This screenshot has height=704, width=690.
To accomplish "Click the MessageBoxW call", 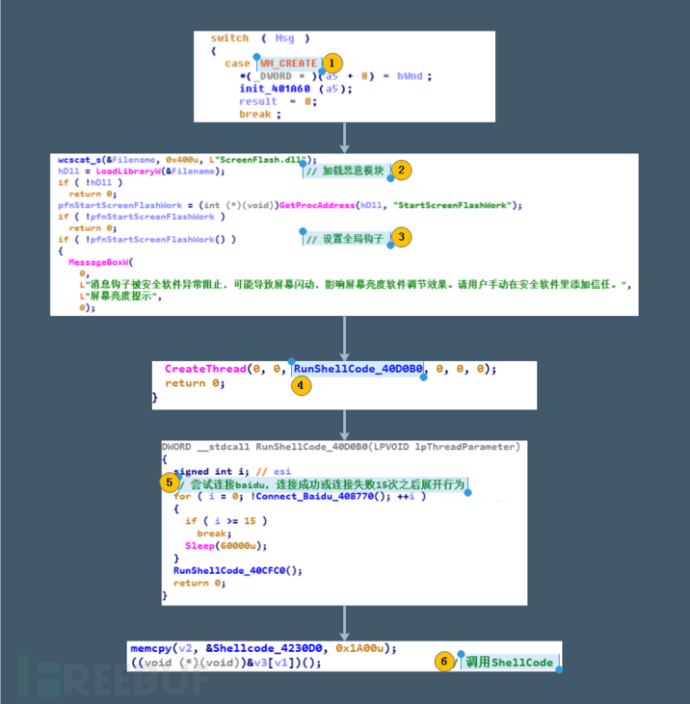I will point(98,262).
